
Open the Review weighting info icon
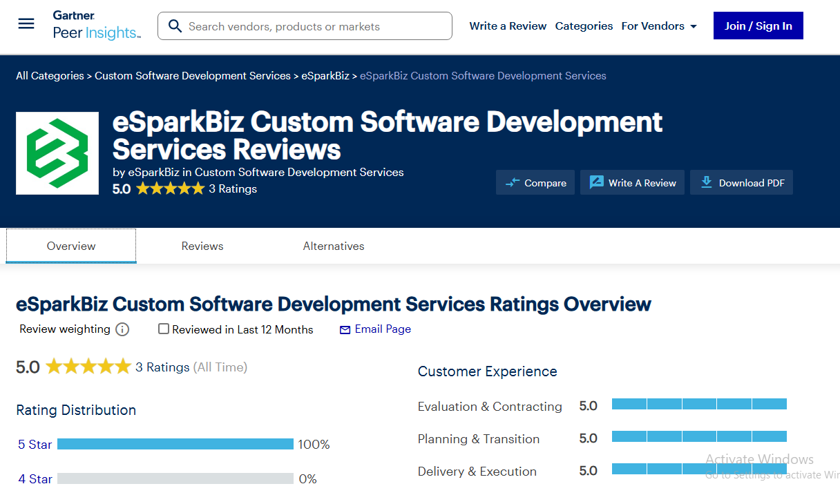coord(122,330)
